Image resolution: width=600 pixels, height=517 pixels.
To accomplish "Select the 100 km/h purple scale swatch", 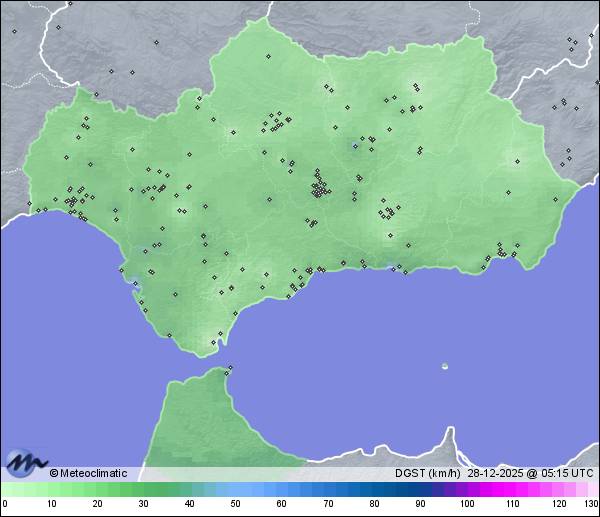I will [466, 490].
